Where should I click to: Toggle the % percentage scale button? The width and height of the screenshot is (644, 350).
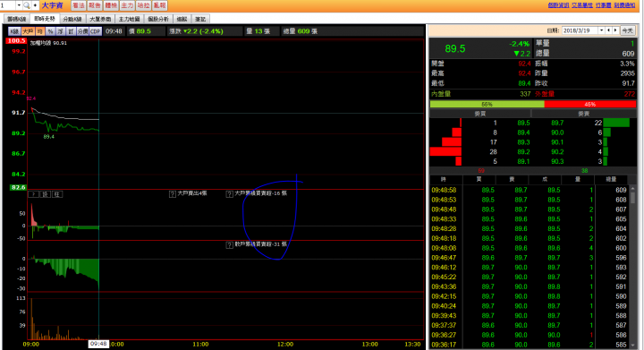coord(50,31)
